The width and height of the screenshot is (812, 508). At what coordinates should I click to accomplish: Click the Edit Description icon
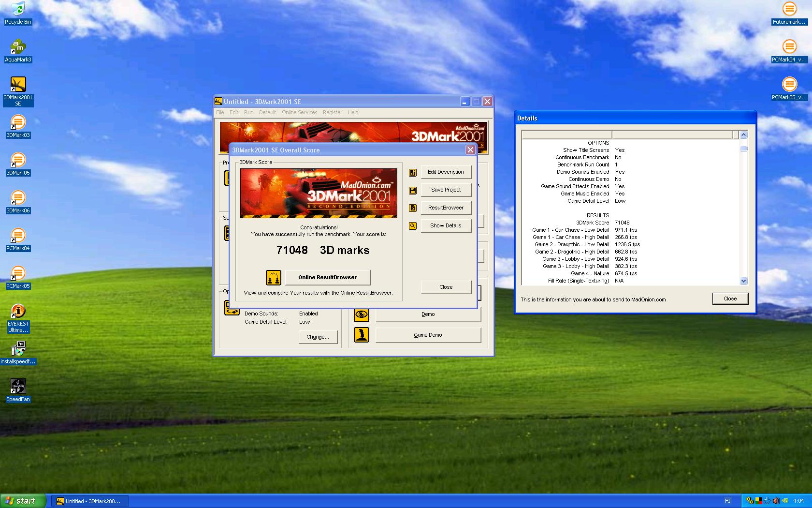(413, 172)
